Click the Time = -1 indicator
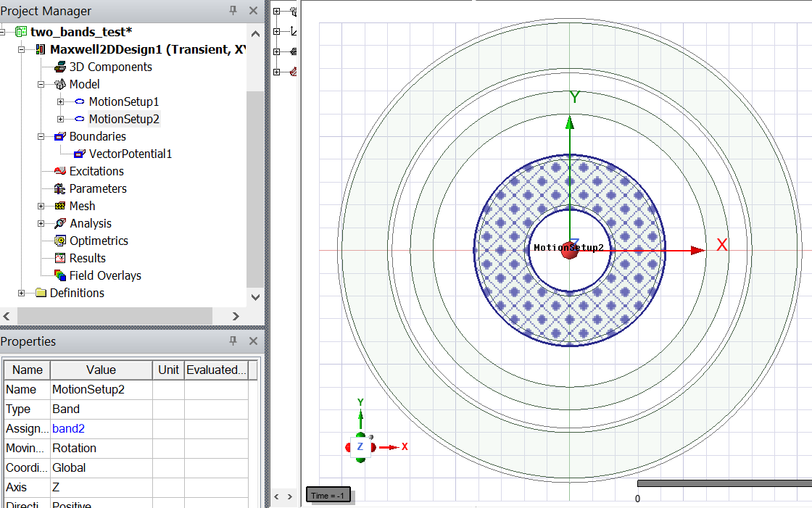 click(328, 496)
